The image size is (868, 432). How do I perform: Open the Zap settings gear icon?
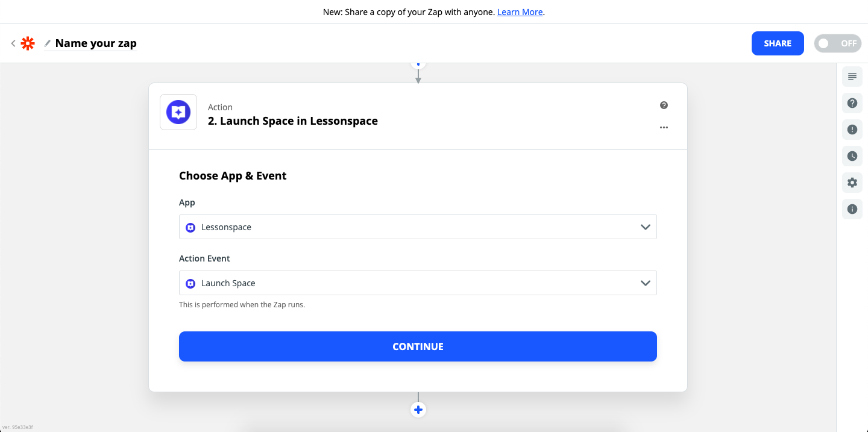point(852,183)
